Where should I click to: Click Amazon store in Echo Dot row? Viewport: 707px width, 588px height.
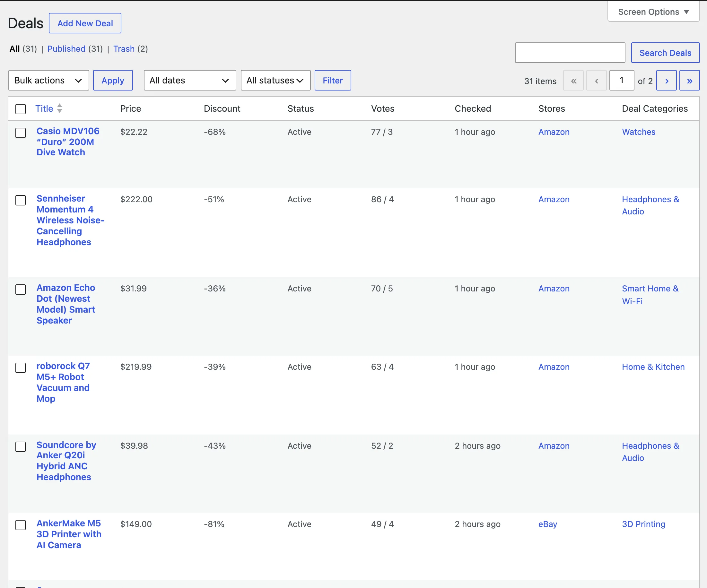[554, 289]
